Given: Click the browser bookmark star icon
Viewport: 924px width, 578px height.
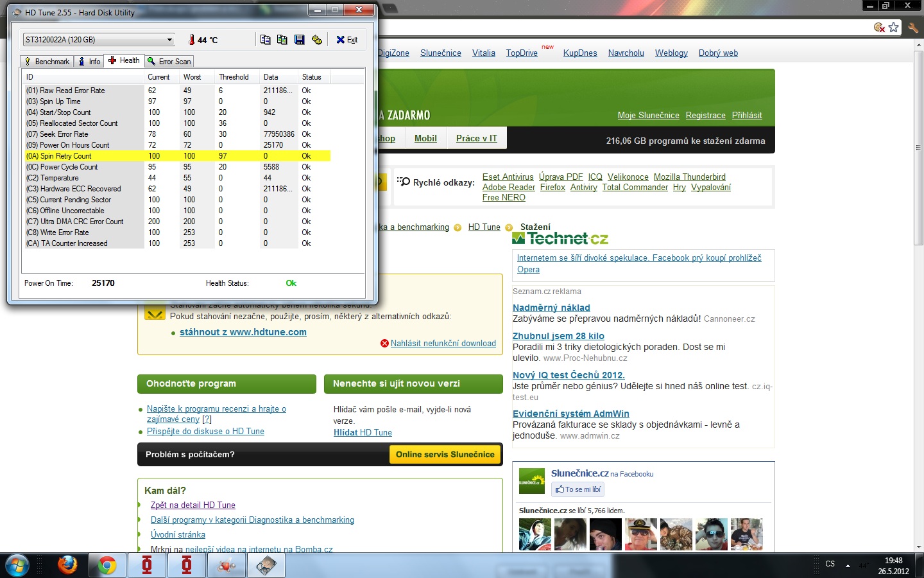Looking at the screenshot, I should tap(893, 27).
